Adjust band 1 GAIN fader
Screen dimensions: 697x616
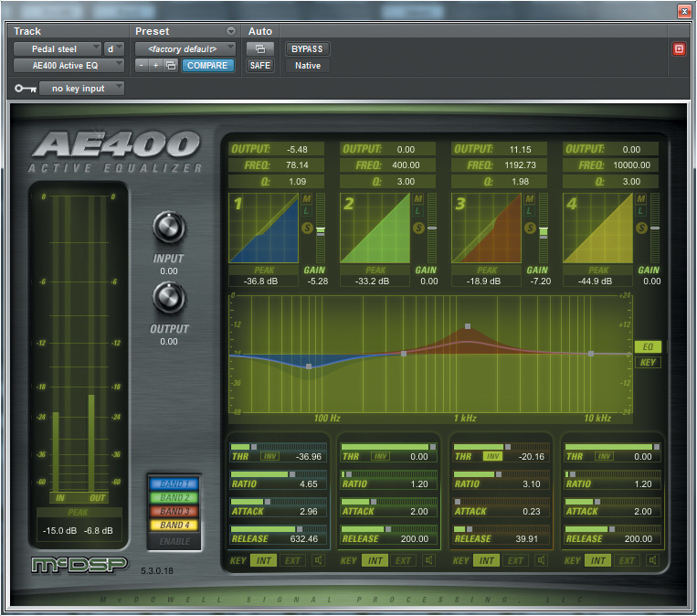pos(321,228)
